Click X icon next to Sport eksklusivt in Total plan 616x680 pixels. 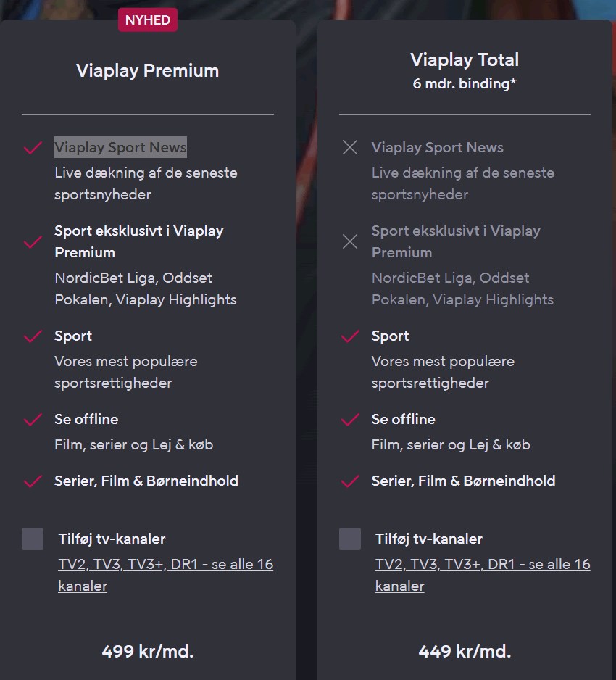(350, 242)
